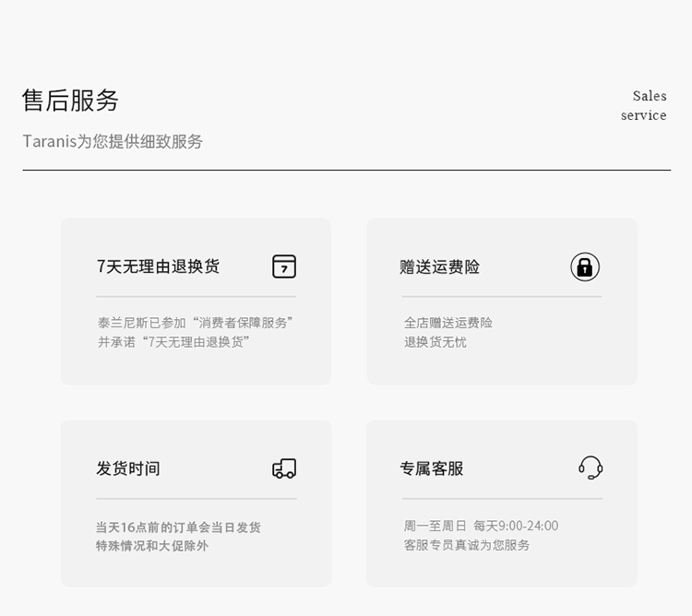
Task: Click the Sales service label
Action: 644,105
